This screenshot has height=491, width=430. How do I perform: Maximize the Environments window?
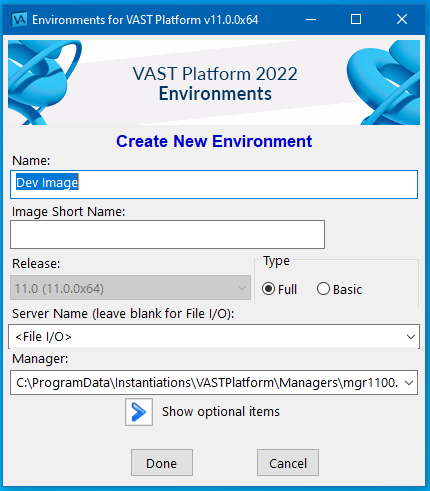(356, 20)
